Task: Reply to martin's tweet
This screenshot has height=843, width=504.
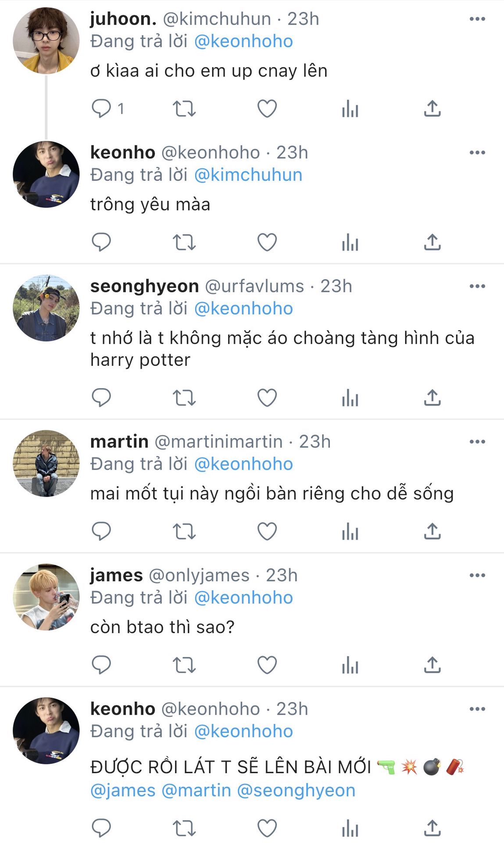Action: coord(101,531)
